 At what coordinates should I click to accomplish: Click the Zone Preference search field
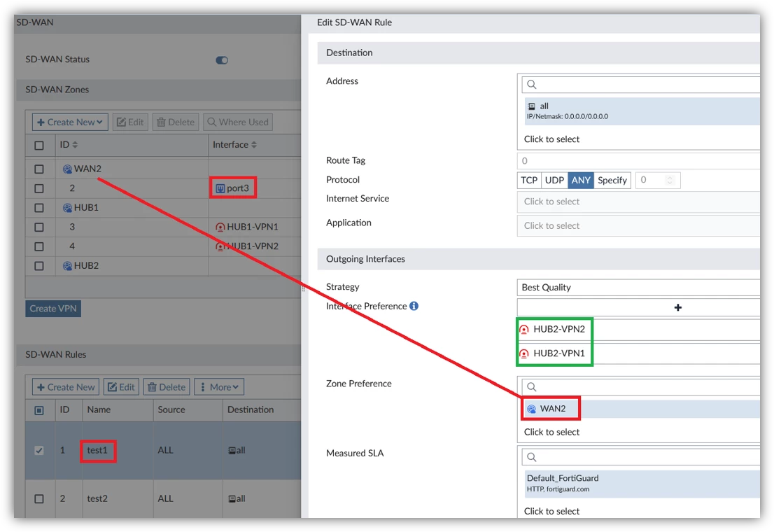point(641,387)
